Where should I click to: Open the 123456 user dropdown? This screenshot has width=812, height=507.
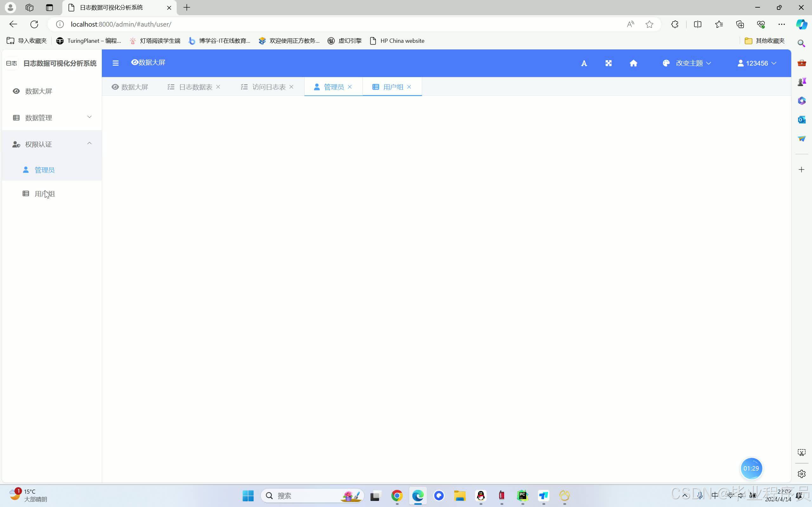click(x=756, y=63)
